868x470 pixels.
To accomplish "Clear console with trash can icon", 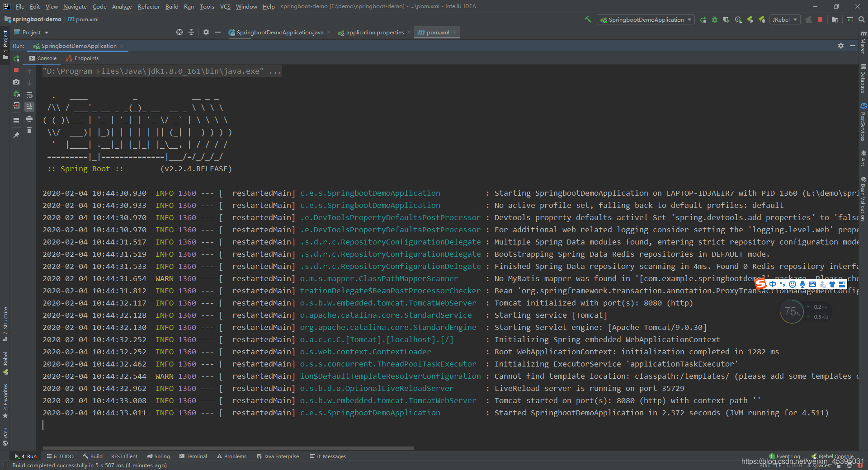I will coord(29,130).
